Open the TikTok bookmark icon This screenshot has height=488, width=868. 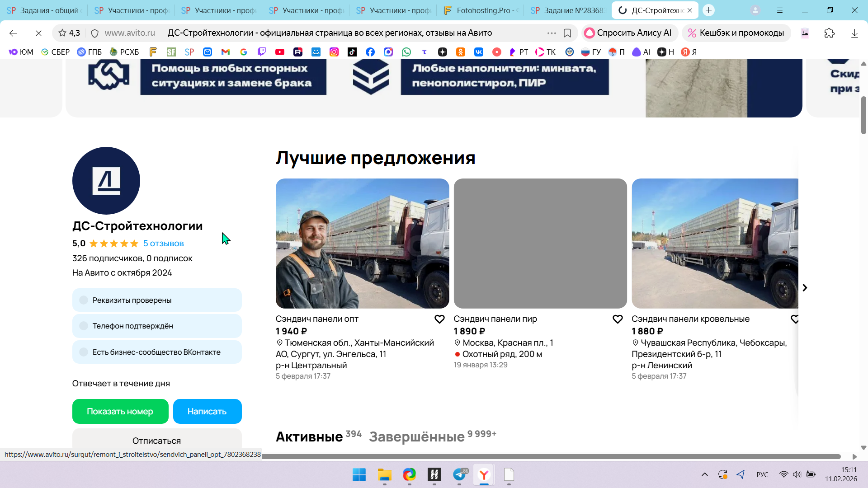[x=352, y=52]
